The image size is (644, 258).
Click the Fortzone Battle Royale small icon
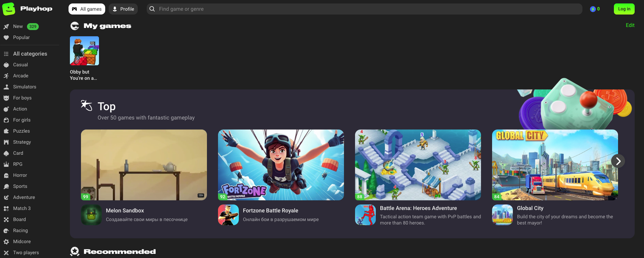click(x=228, y=215)
